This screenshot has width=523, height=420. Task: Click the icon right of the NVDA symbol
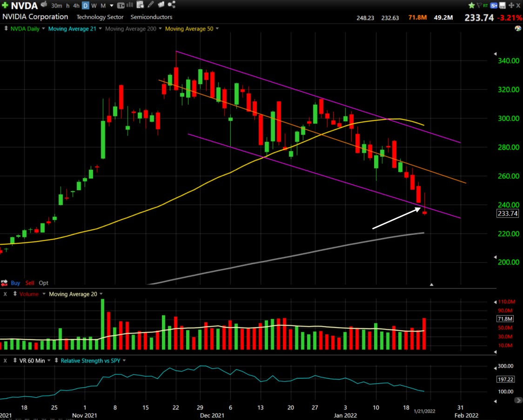pos(44,4)
